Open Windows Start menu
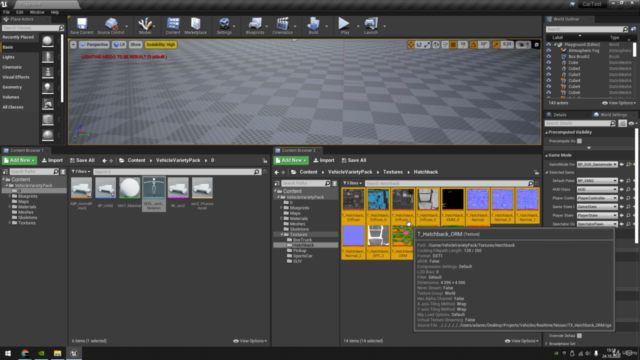Screen dimensions: 640x360 click(x=8, y=353)
